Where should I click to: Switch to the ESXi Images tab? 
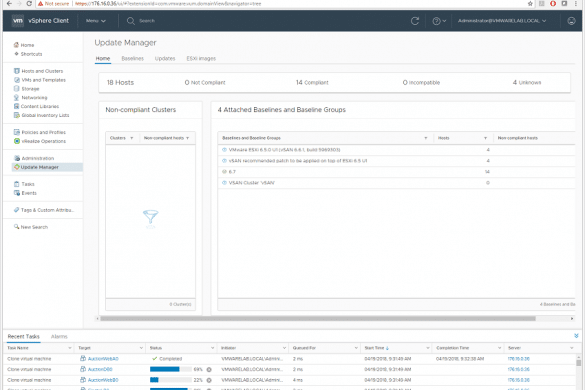pyautogui.click(x=201, y=59)
